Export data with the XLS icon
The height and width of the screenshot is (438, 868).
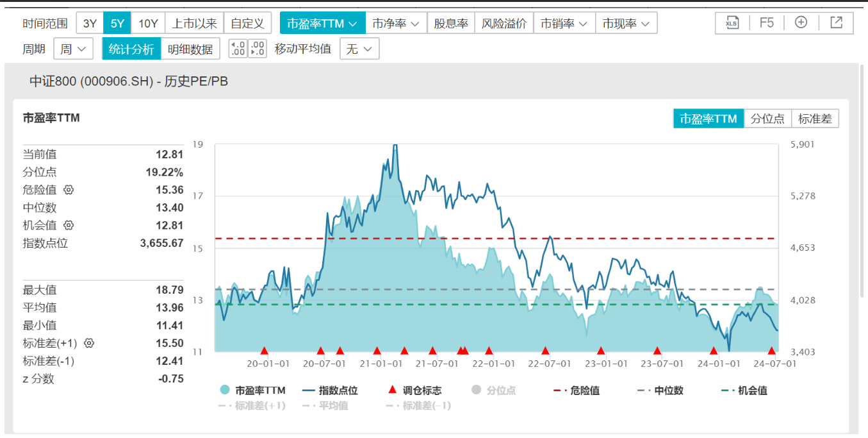tap(732, 23)
